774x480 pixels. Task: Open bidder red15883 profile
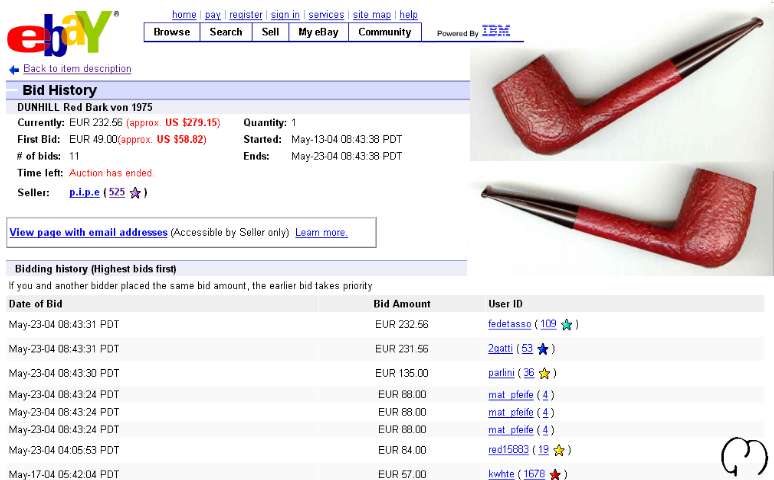click(508, 450)
